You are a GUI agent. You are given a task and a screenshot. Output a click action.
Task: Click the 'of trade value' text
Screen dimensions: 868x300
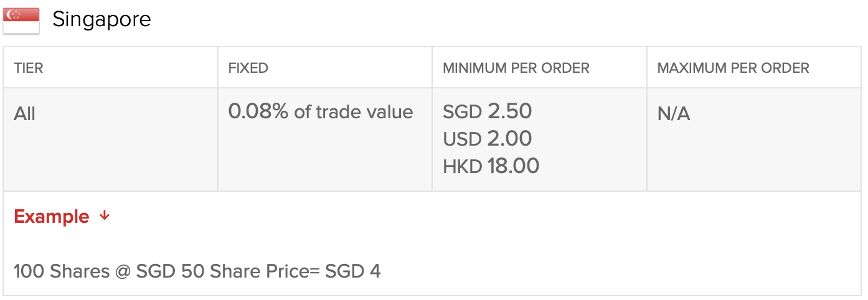click(x=353, y=112)
